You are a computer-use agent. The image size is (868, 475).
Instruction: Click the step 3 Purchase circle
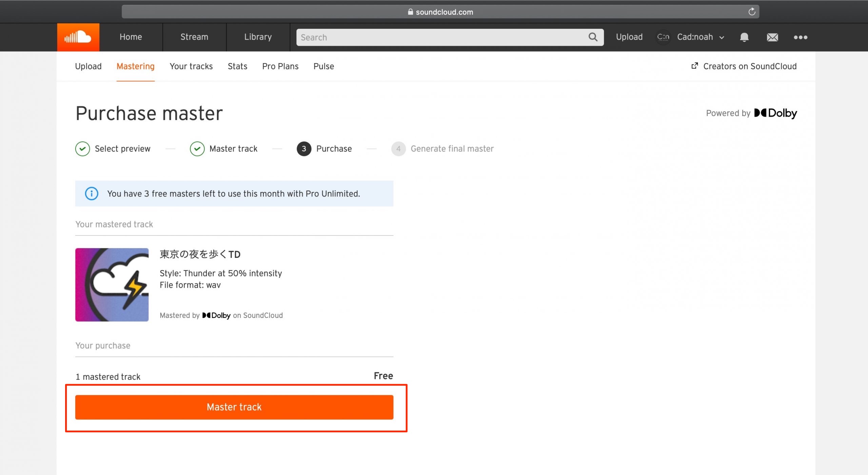[304, 149]
